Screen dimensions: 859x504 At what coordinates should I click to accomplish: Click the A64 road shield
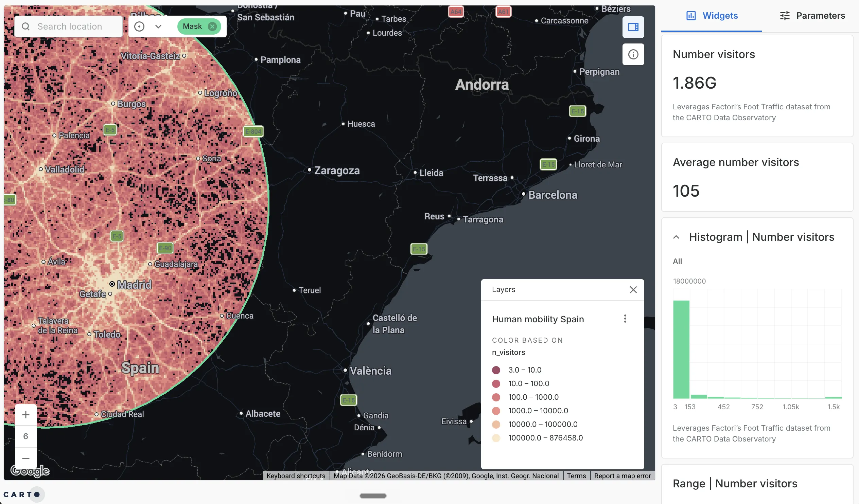pyautogui.click(x=456, y=12)
